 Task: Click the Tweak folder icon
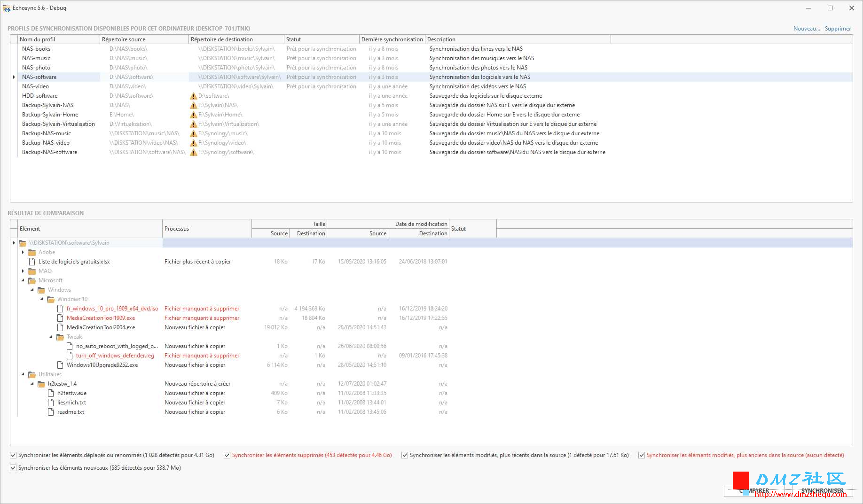point(60,337)
